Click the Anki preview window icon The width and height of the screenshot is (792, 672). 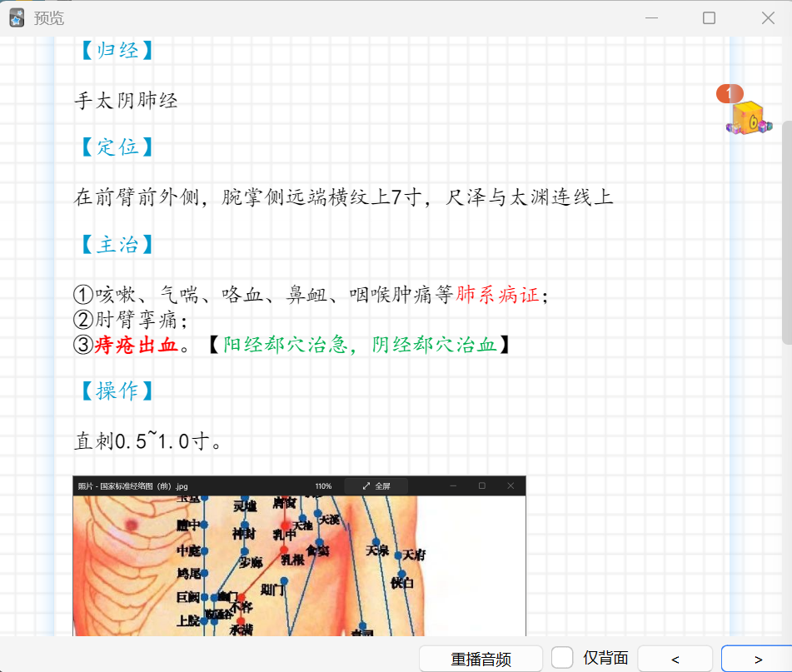(17, 18)
